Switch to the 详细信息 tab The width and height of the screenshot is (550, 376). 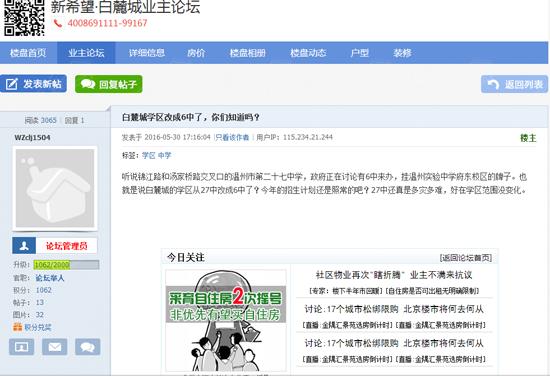147,53
